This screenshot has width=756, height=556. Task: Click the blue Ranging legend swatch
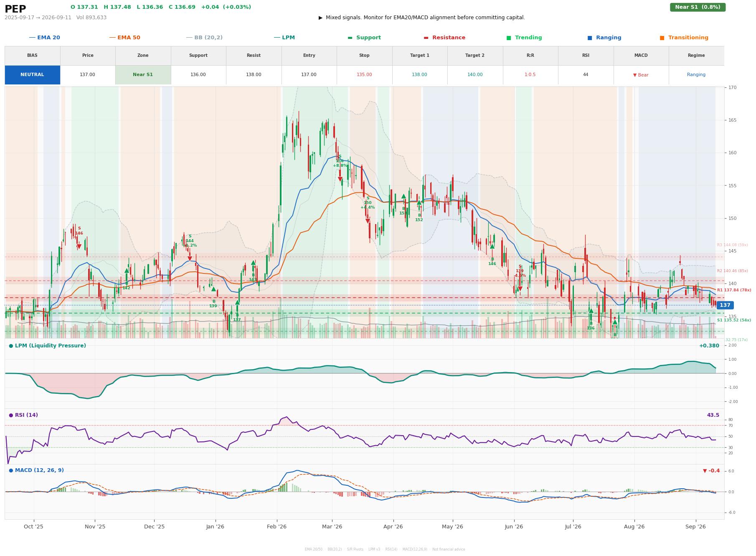590,38
